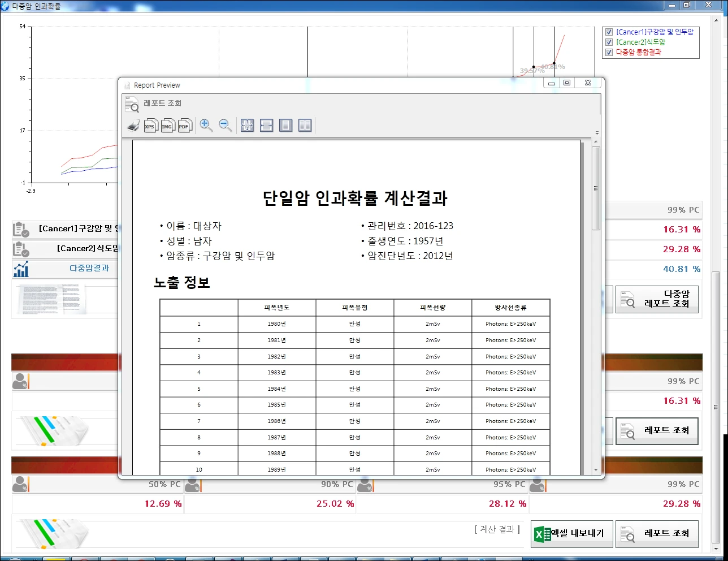Click the main window scroll-down arrow
The image size is (728, 561).
coord(716,549)
